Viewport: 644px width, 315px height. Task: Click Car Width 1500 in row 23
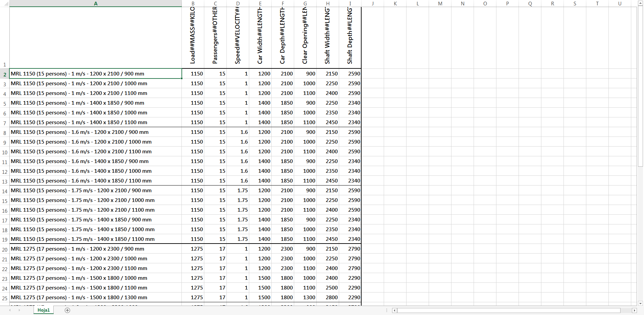(x=260, y=278)
